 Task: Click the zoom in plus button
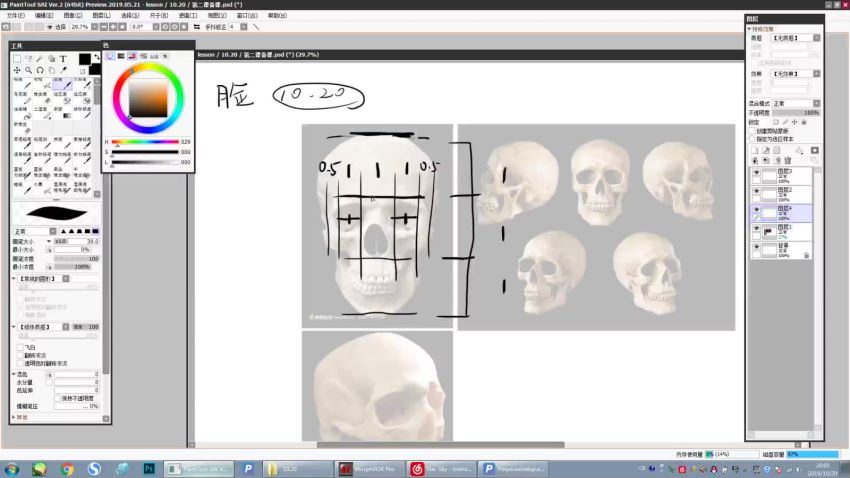click(x=113, y=27)
